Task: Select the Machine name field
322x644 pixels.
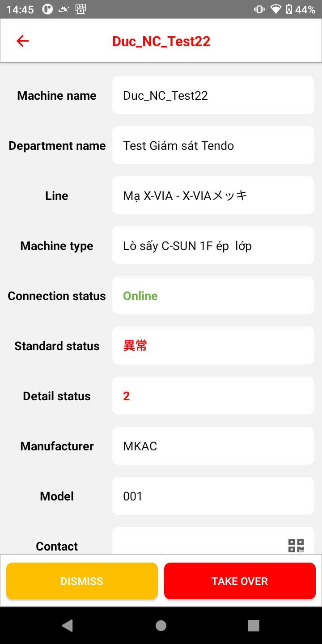Action: 213,95
